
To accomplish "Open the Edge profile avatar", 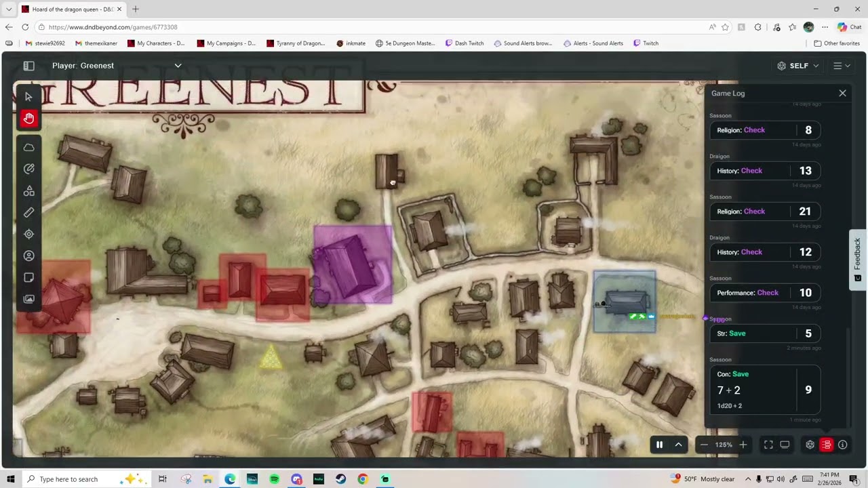I will pos(808,27).
